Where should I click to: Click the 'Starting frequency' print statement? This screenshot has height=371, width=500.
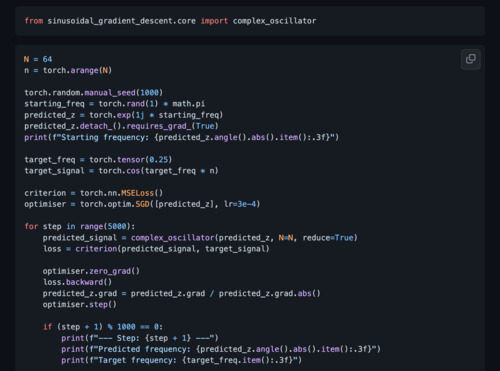(181, 137)
